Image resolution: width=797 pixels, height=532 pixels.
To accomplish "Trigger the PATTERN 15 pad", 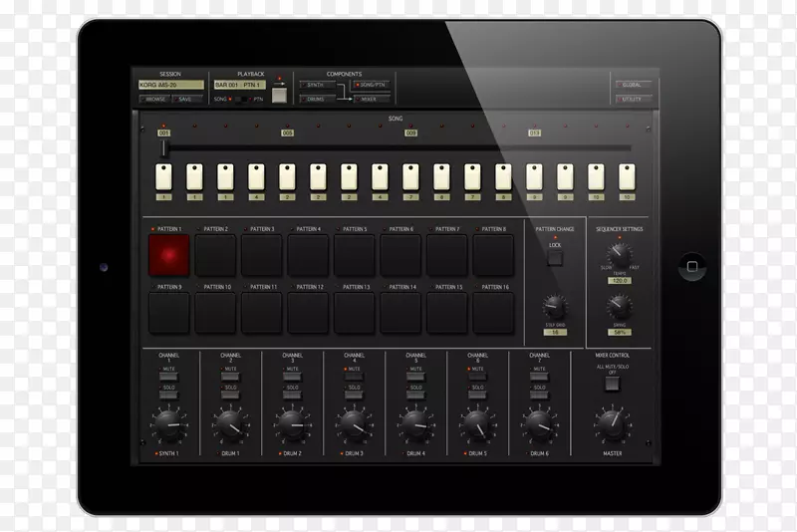I will coord(446,313).
